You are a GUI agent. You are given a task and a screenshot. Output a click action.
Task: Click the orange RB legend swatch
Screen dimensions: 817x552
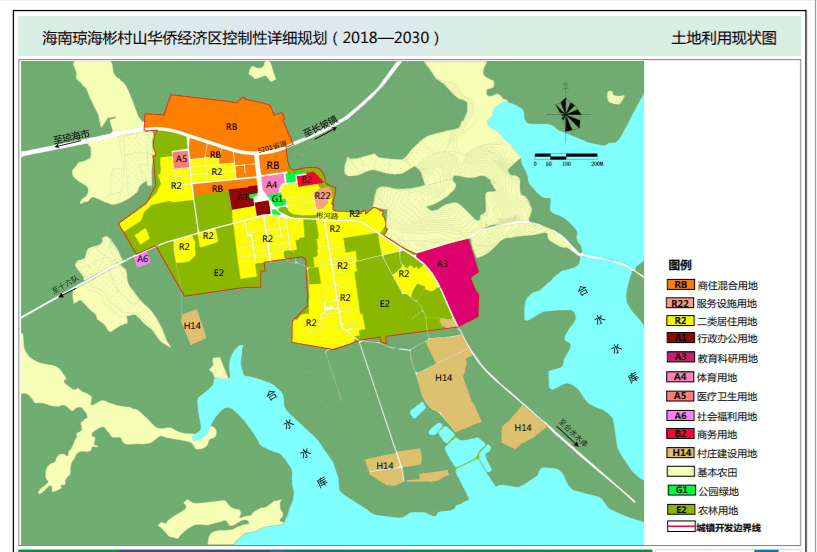[681, 285]
